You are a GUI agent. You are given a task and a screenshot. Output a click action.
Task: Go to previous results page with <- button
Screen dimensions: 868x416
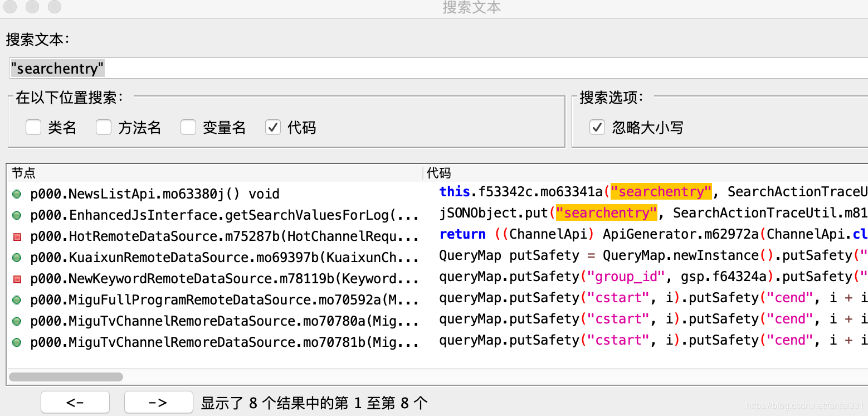(75, 402)
